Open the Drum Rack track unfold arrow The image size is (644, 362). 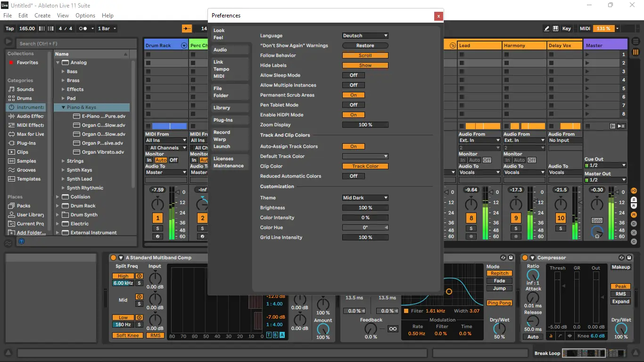click(184, 46)
